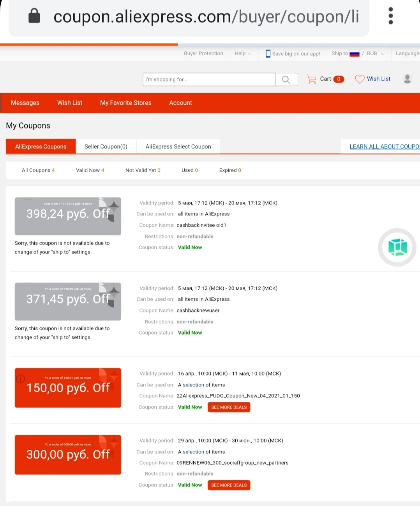420x506 pixels.
Task: Select the AliExpress Coupons tab
Action: 41,146
